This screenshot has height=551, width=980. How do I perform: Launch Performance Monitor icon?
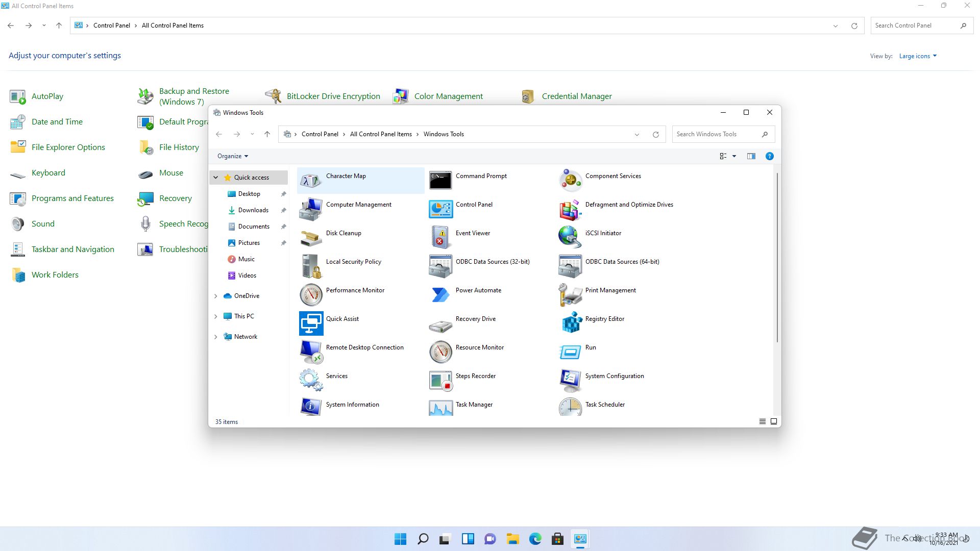311,294
